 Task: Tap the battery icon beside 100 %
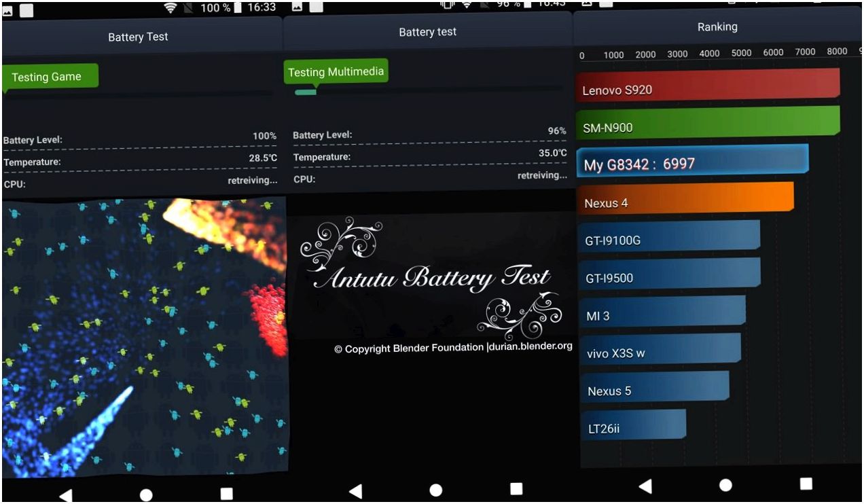click(237, 8)
